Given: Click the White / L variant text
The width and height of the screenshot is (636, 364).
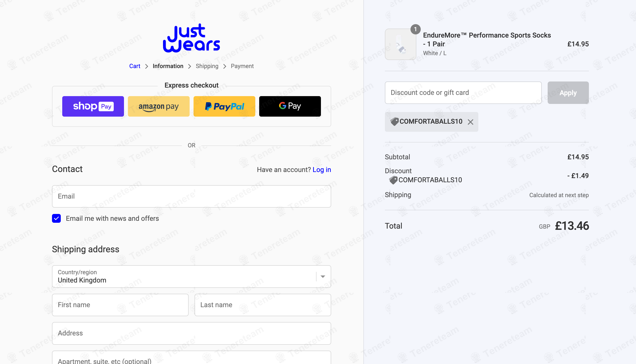Looking at the screenshot, I should tap(434, 53).
